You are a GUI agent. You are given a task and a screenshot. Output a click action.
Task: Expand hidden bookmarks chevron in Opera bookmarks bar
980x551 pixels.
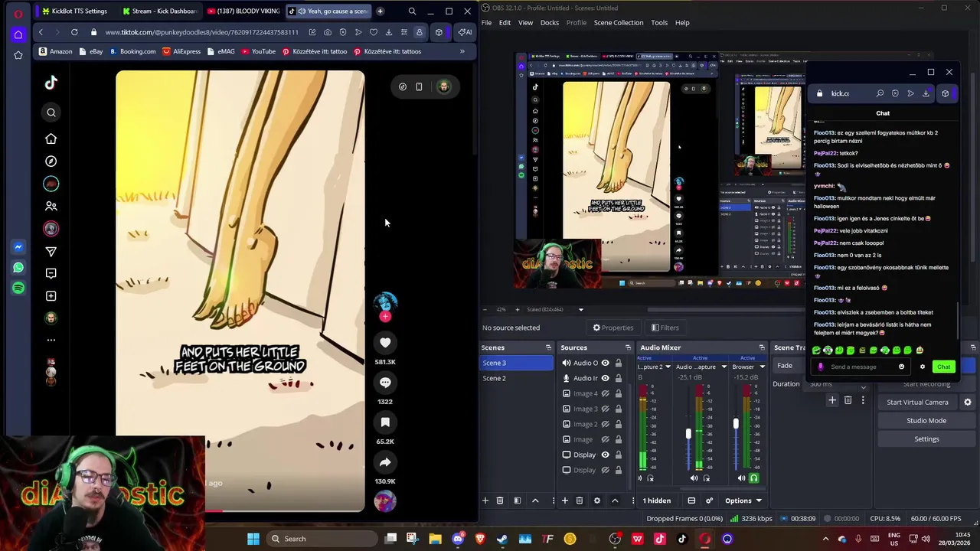click(462, 51)
